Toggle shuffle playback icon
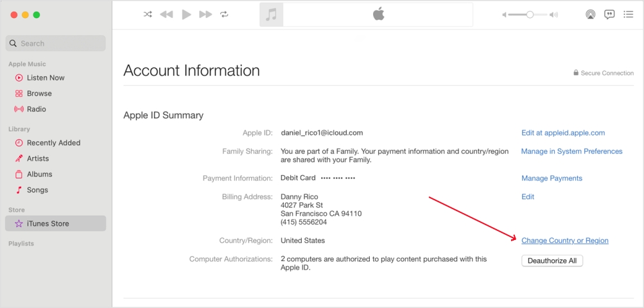This screenshot has width=644, height=308. tap(148, 14)
